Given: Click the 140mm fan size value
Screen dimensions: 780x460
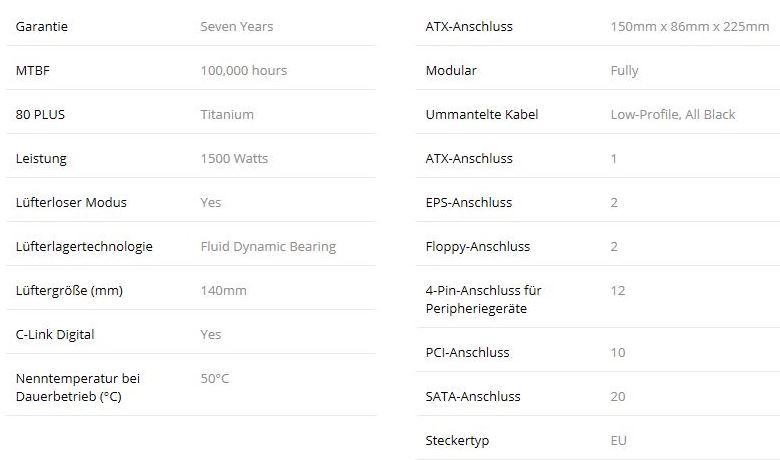Looking at the screenshot, I should (x=223, y=291).
